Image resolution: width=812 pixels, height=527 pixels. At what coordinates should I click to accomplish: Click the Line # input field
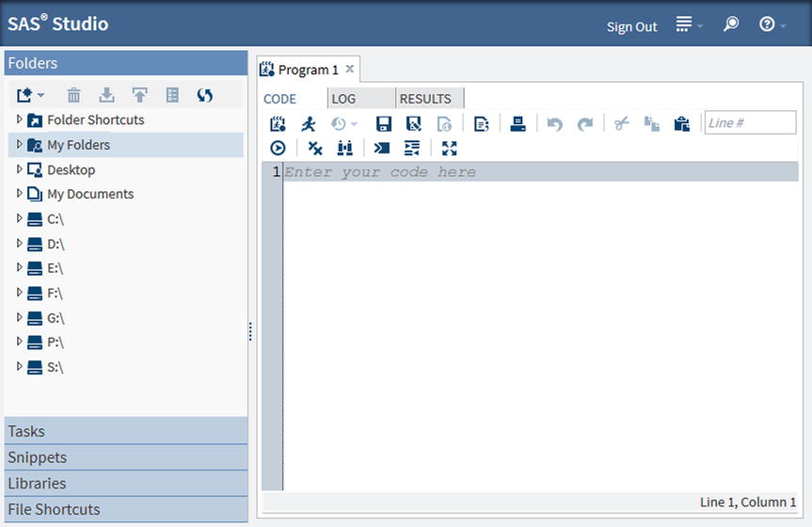click(750, 123)
